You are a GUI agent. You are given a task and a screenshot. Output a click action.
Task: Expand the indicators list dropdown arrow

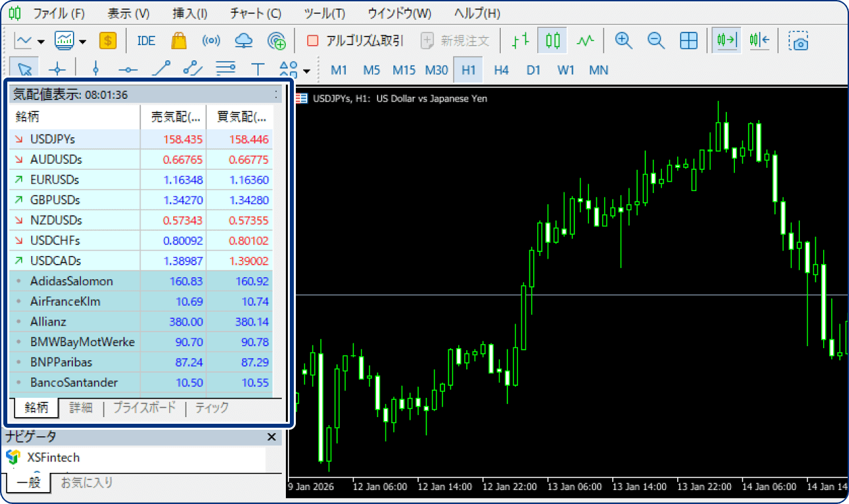click(83, 41)
